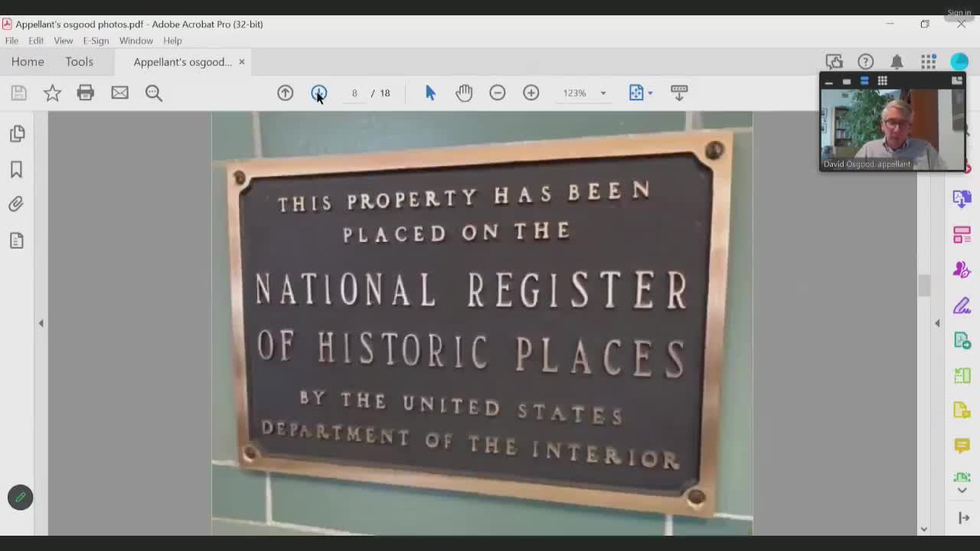The height and width of the screenshot is (551, 980).
Task: Print the current PDF
Action: pyautogui.click(x=86, y=93)
